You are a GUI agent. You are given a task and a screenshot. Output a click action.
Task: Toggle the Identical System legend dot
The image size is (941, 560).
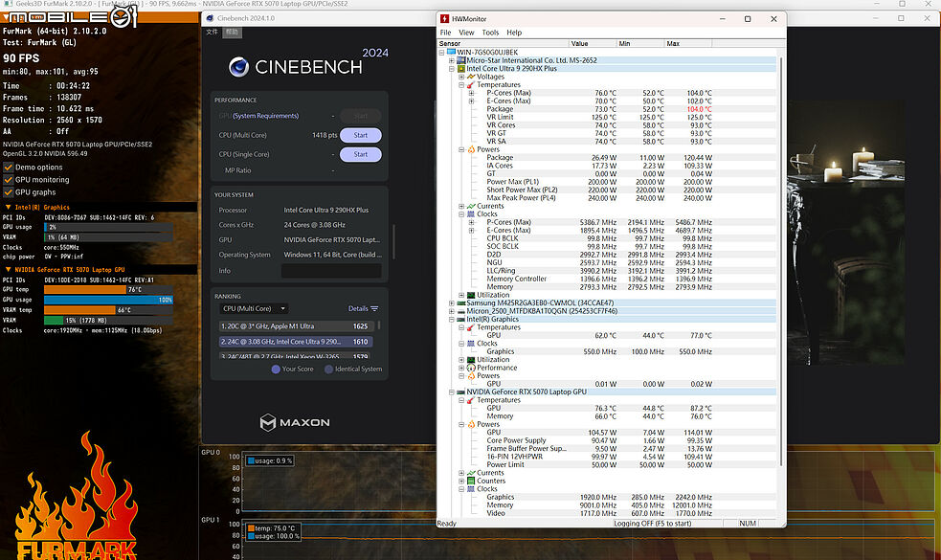(329, 370)
